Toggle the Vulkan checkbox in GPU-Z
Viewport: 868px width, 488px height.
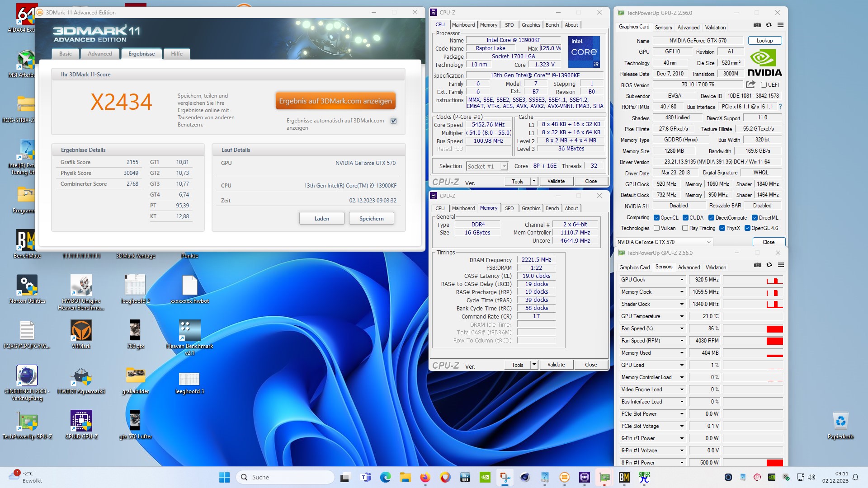656,228
